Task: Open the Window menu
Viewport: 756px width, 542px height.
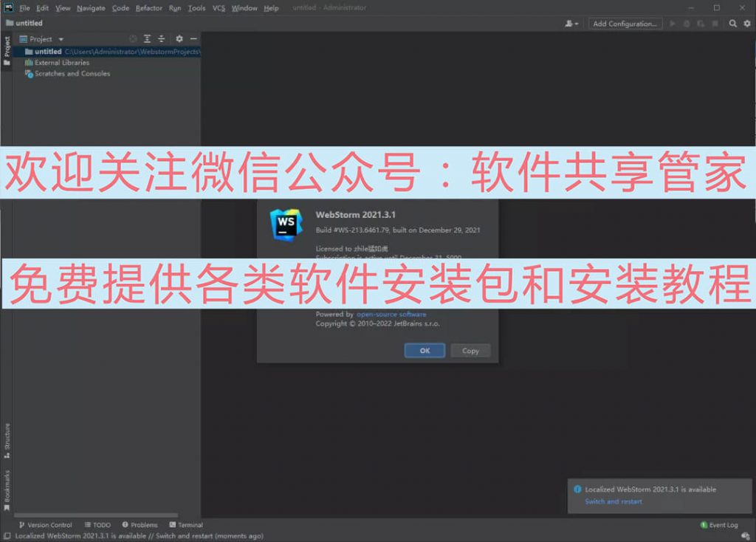Action: pos(244,8)
